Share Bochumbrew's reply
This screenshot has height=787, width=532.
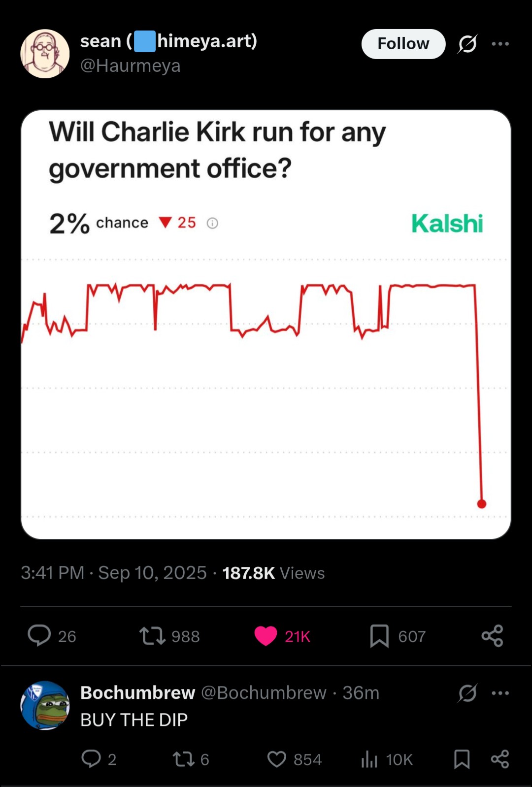(x=500, y=759)
